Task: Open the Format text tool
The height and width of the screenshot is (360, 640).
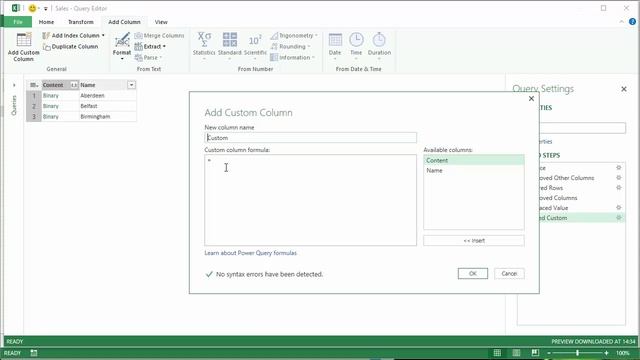Action: point(122,47)
